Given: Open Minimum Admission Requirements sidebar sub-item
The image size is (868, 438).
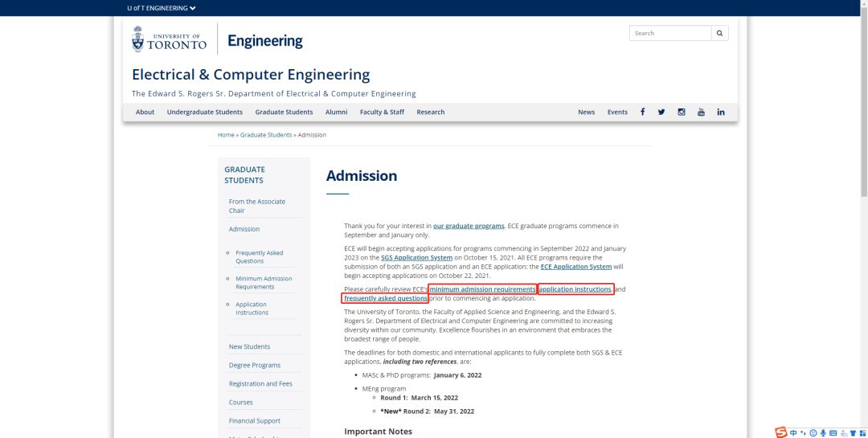Looking at the screenshot, I should click(264, 283).
